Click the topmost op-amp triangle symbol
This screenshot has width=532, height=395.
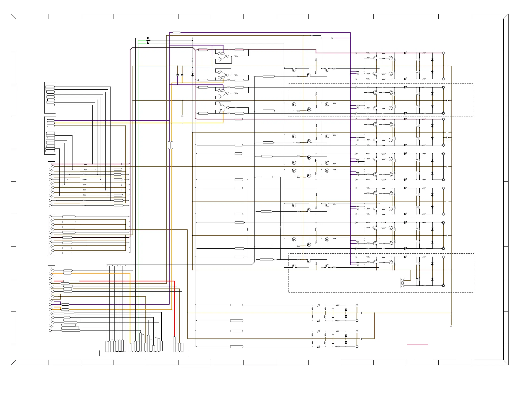[x=223, y=57]
